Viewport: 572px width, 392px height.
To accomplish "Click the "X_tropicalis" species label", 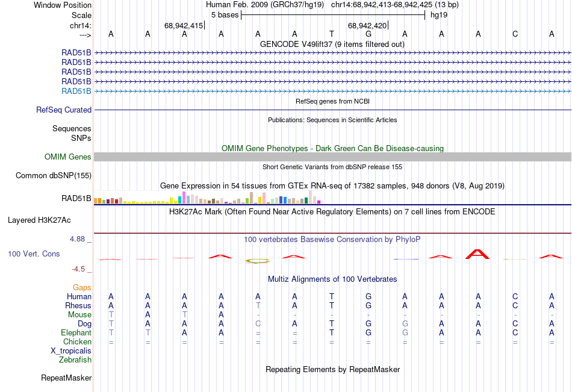I will pos(71,351).
